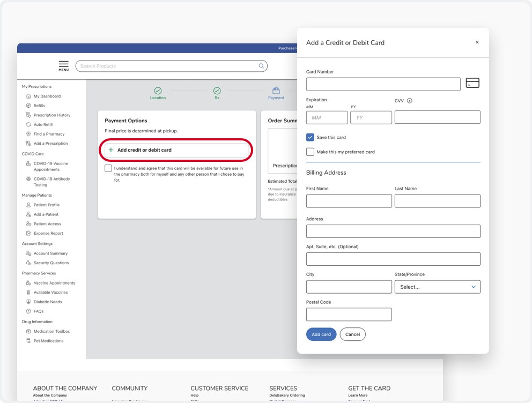The width and height of the screenshot is (532, 403).
Task: Open Prescription History sidebar link
Action: [52, 115]
